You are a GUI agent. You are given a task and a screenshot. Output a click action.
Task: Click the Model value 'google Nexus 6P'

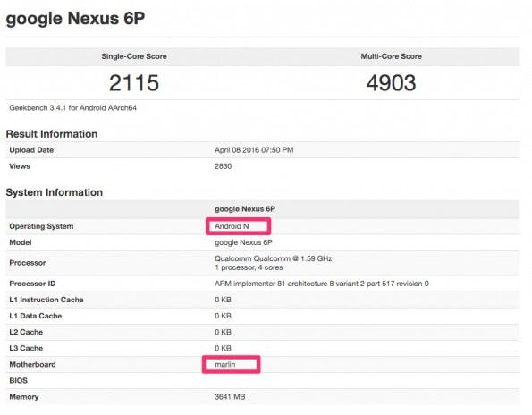(x=243, y=242)
